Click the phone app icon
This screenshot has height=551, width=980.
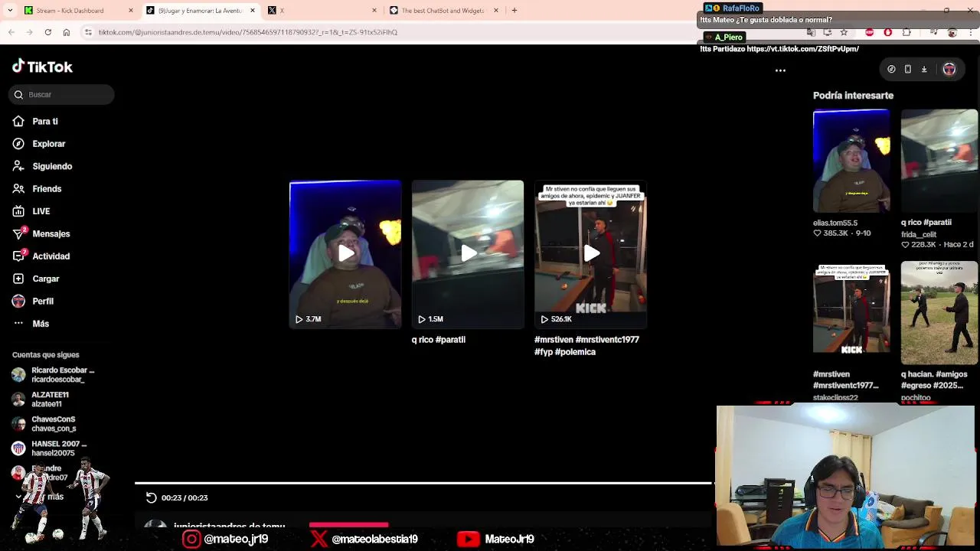908,69
